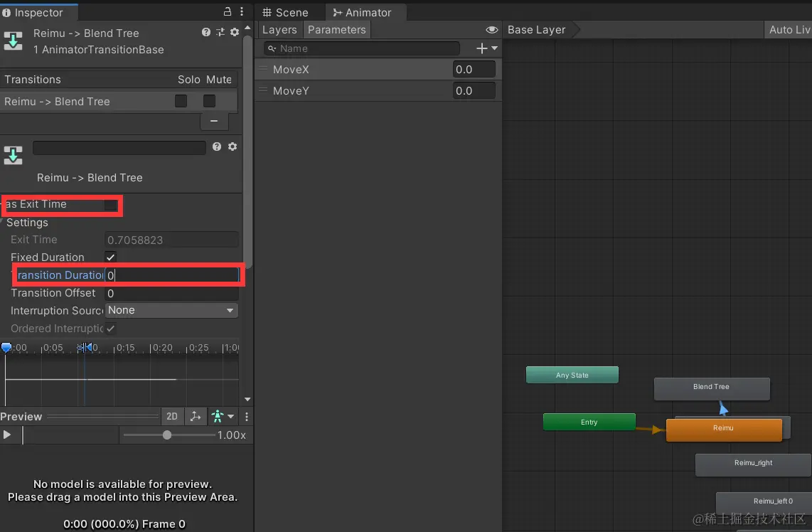
Task: Select the Blend Tree state node
Action: click(x=712, y=388)
